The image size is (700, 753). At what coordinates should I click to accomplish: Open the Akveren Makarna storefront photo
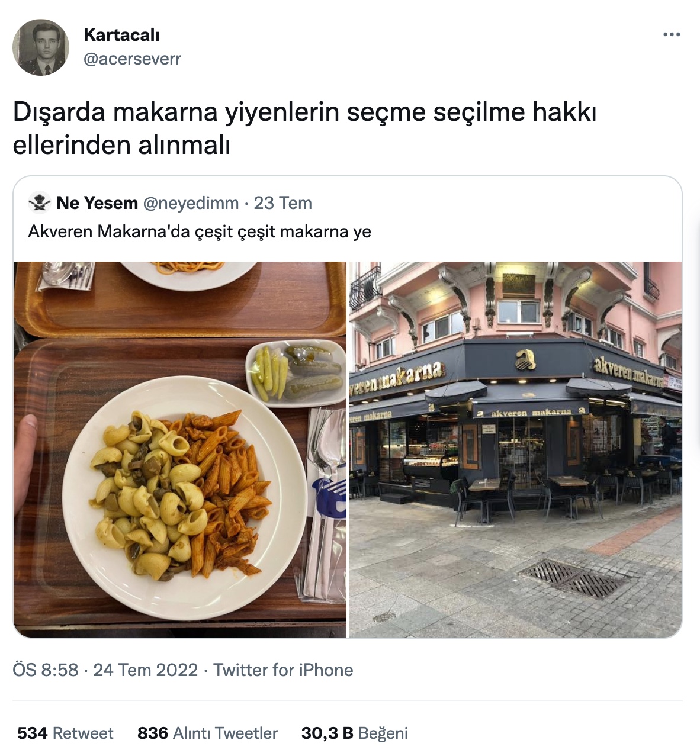point(515,449)
